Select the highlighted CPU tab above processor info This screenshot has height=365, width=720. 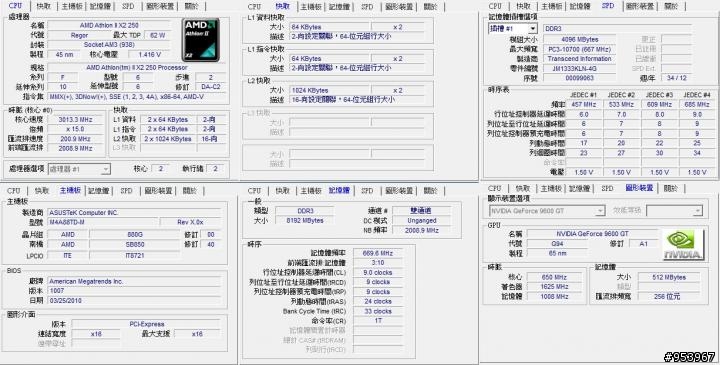[x=15, y=6]
